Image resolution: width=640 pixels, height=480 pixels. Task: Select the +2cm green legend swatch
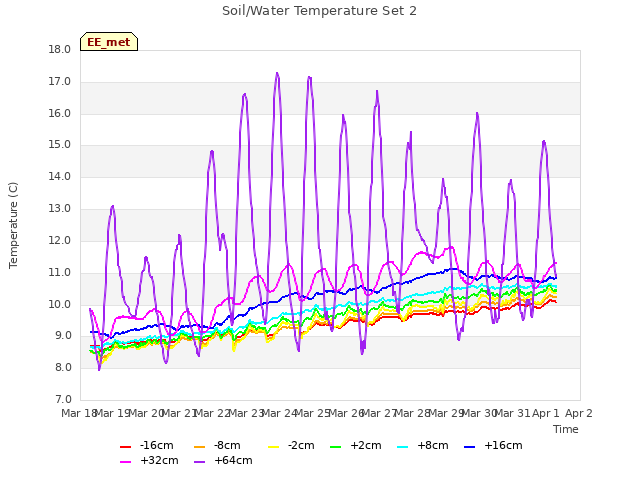coord(336,447)
